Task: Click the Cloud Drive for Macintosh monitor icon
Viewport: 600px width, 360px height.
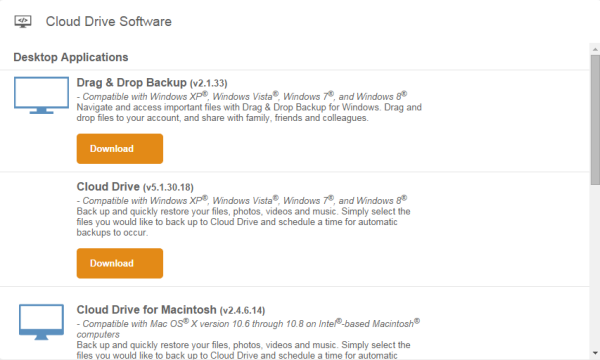Action: click(x=41, y=322)
